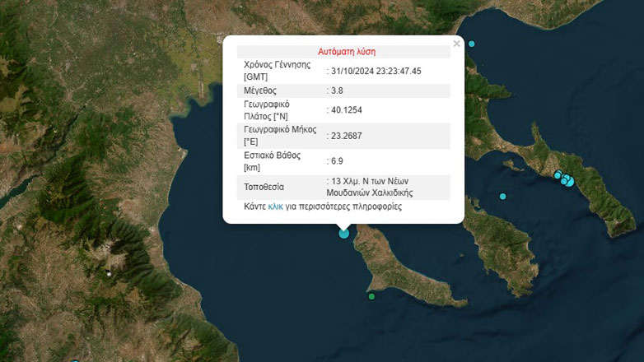
Task: Click the focal depth value 6.9
Action: 336,161
